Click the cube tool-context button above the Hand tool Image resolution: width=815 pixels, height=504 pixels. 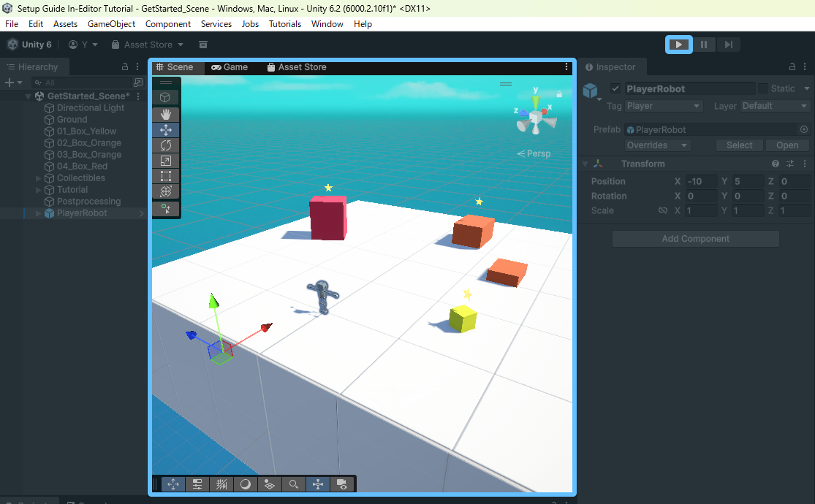165,97
